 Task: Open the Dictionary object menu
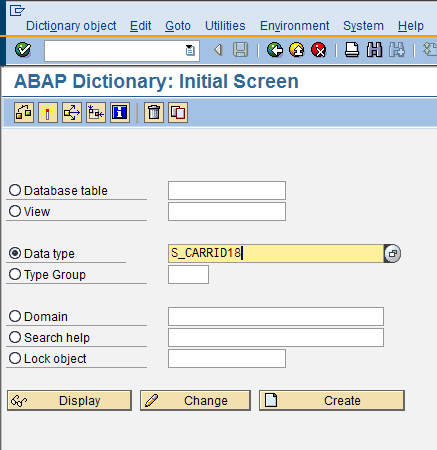tap(71, 26)
